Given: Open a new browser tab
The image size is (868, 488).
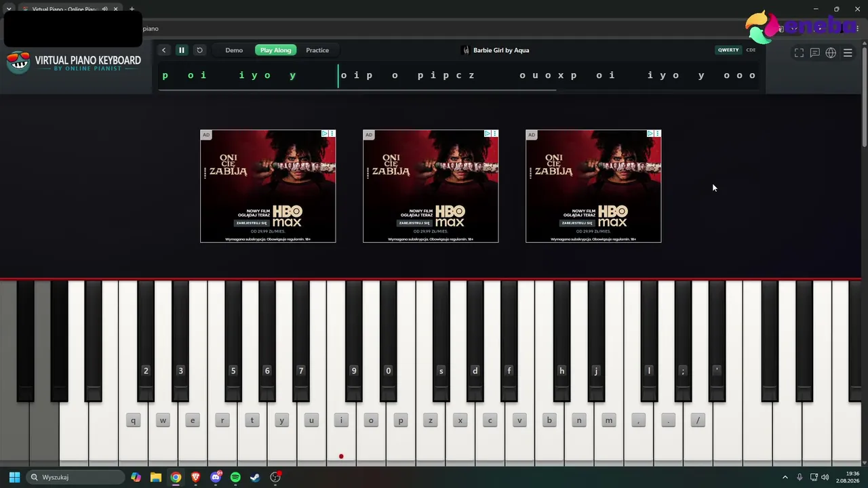Looking at the screenshot, I should coord(132,9).
